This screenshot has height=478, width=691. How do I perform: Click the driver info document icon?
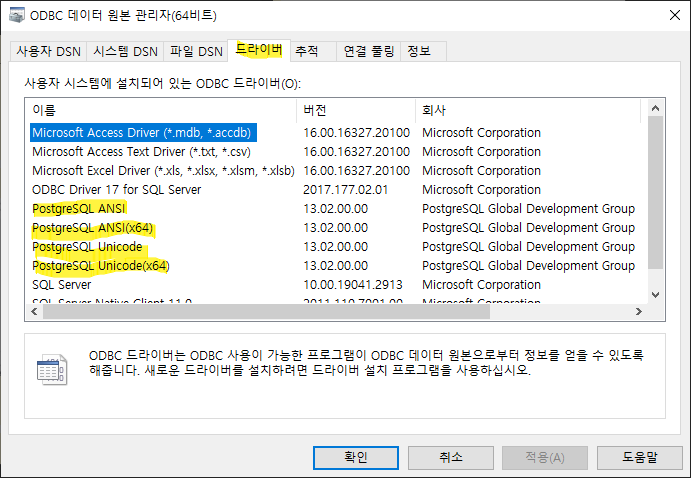(52, 370)
